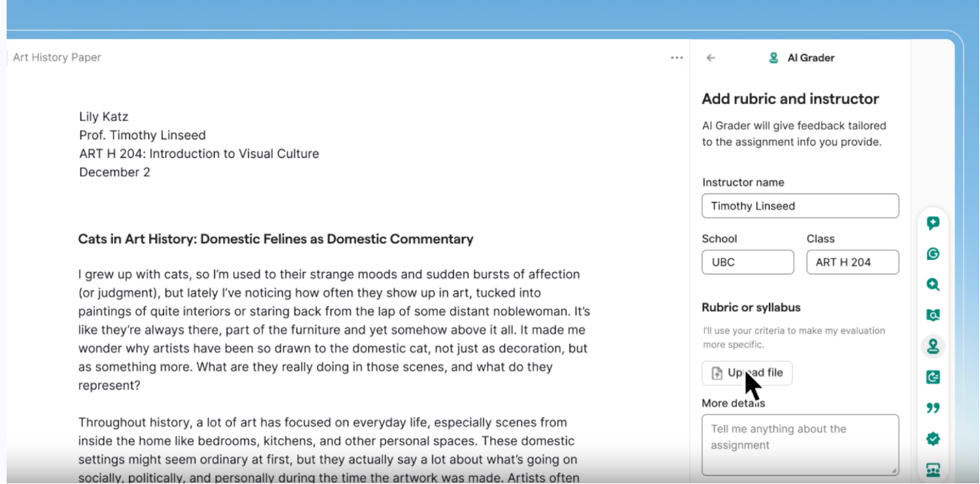Click the AI Grader panel header title
The image size is (980, 484).
810,58
